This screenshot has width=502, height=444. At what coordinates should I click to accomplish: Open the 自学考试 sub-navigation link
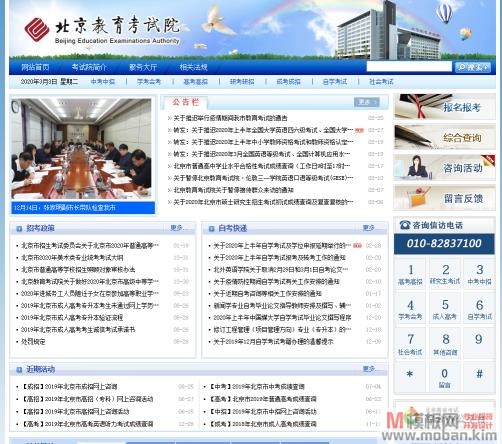335,82
